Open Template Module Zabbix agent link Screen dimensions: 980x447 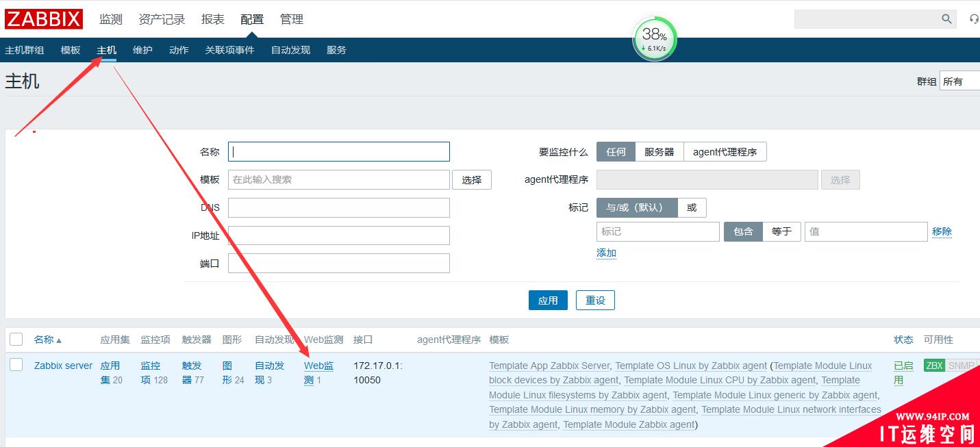point(629,424)
